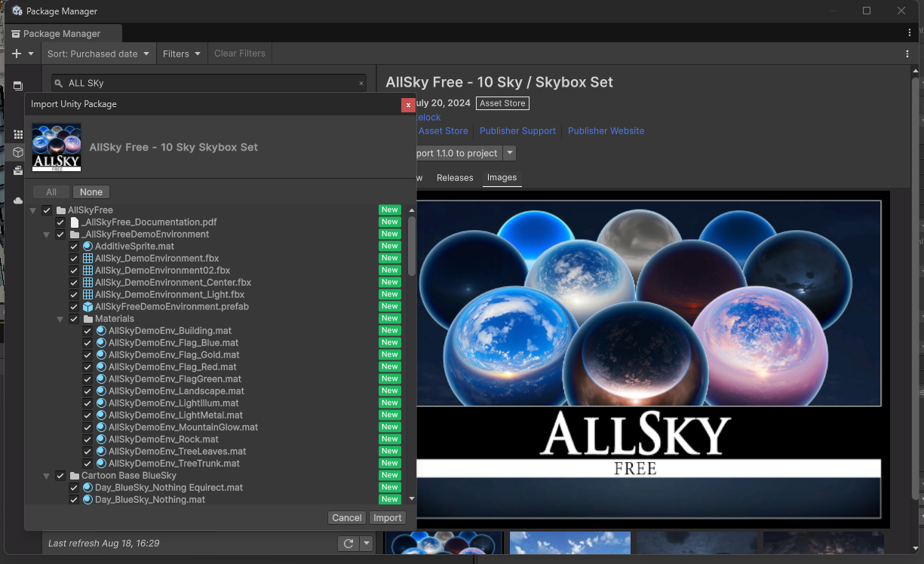Uncheck AllSkyDemoEnv_Flag_Gold.mat checkbox
Image resolution: width=924 pixels, height=564 pixels.
pyautogui.click(x=87, y=355)
